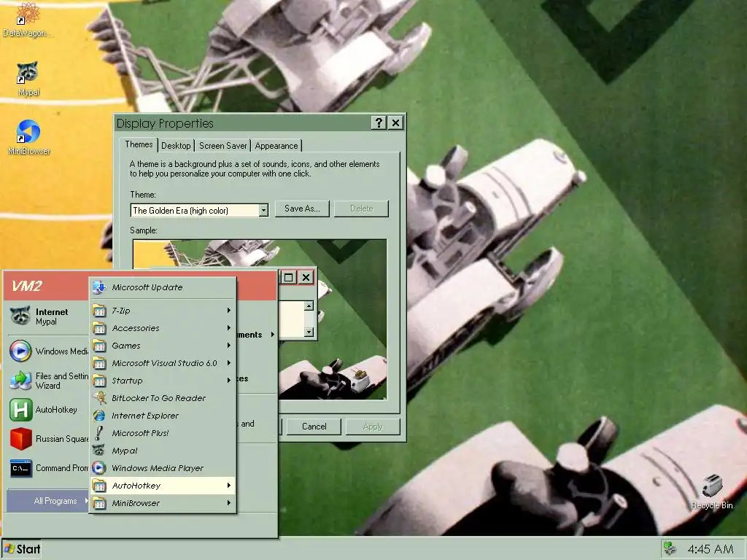Screen dimensions: 747x560
Task: Open the Theme dropdown arrow
Action: (x=263, y=211)
